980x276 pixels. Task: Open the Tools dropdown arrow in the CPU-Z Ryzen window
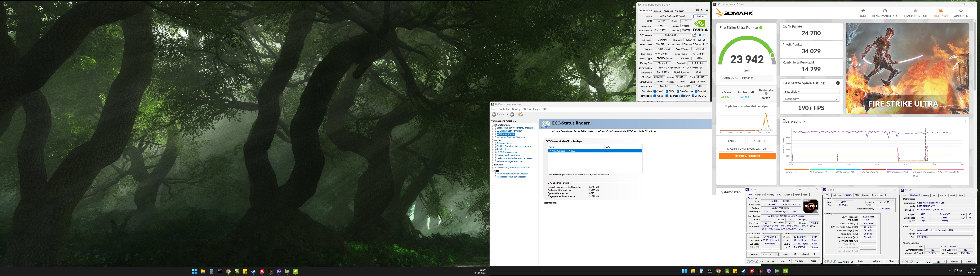coord(790,261)
